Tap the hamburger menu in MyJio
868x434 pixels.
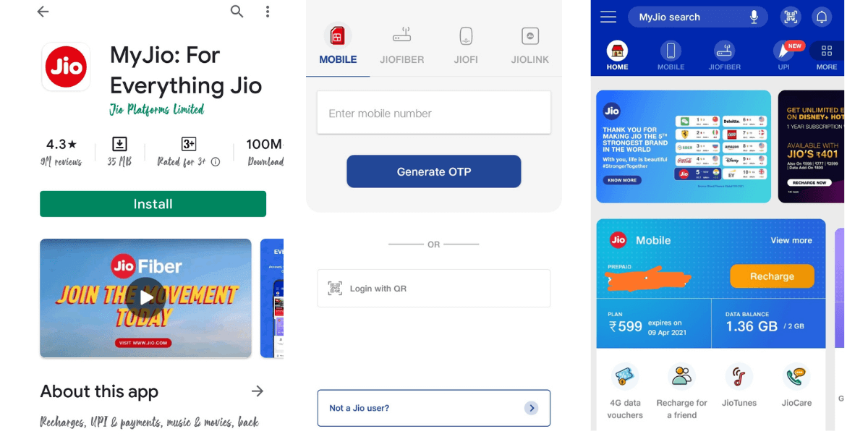(608, 17)
